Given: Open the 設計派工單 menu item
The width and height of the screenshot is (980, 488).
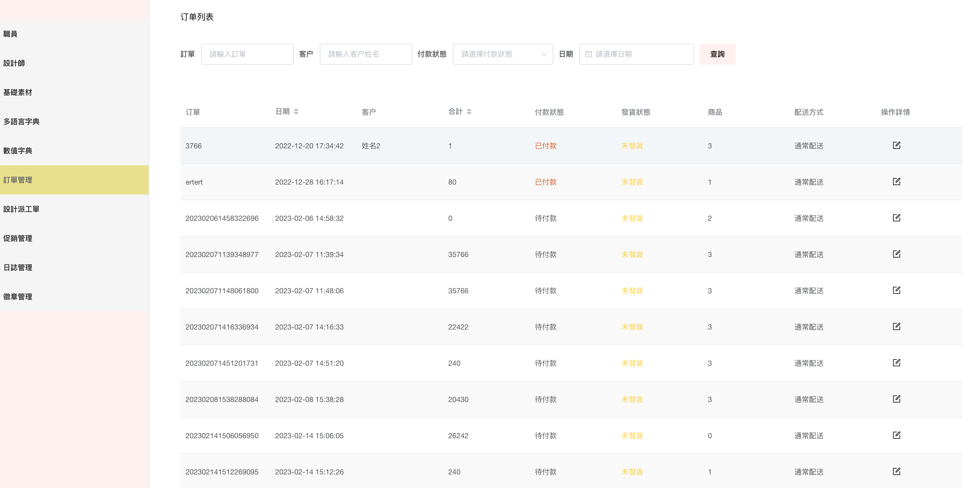Looking at the screenshot, I should point(21,209).
